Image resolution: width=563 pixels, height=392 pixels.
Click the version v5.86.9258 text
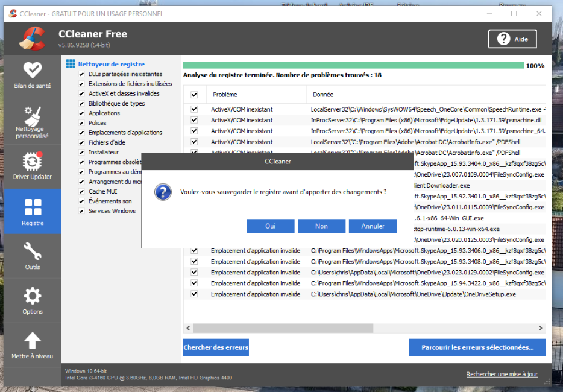[84, 45]
